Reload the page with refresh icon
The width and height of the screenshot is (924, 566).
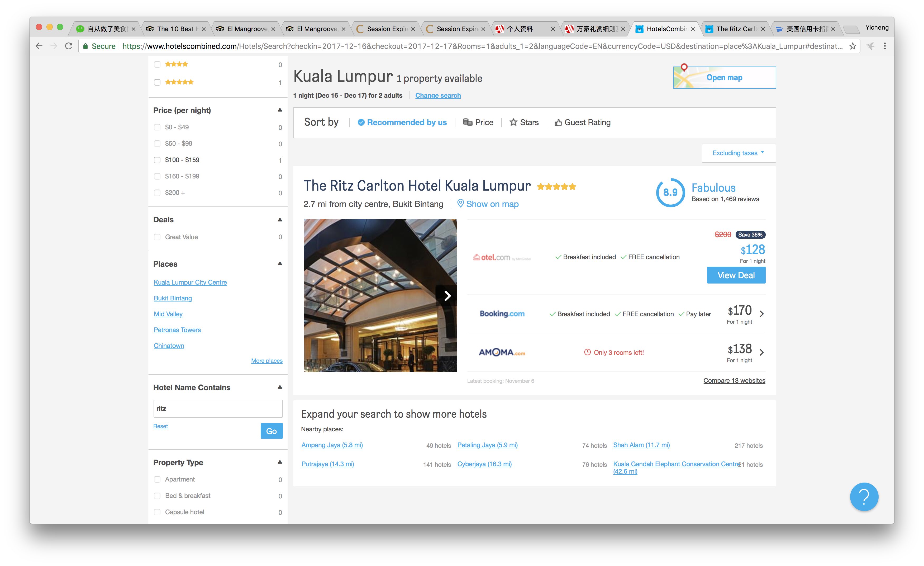click(69, 46)
